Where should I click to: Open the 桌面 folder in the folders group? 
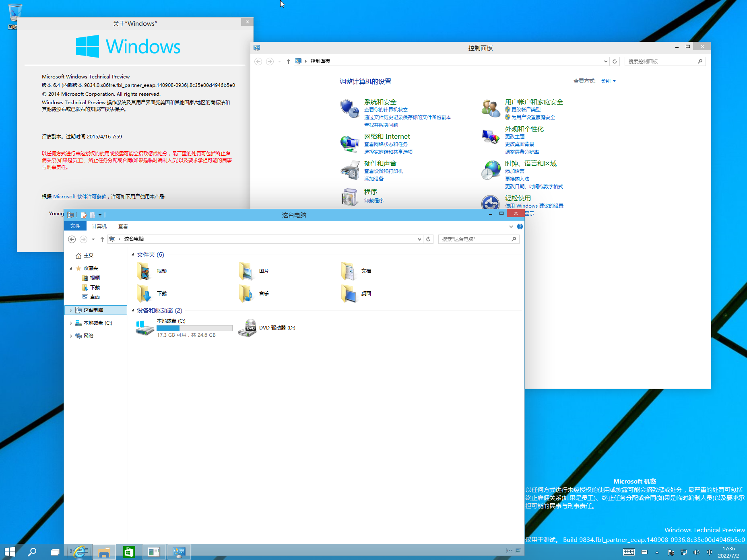click(x=357, y=294)
